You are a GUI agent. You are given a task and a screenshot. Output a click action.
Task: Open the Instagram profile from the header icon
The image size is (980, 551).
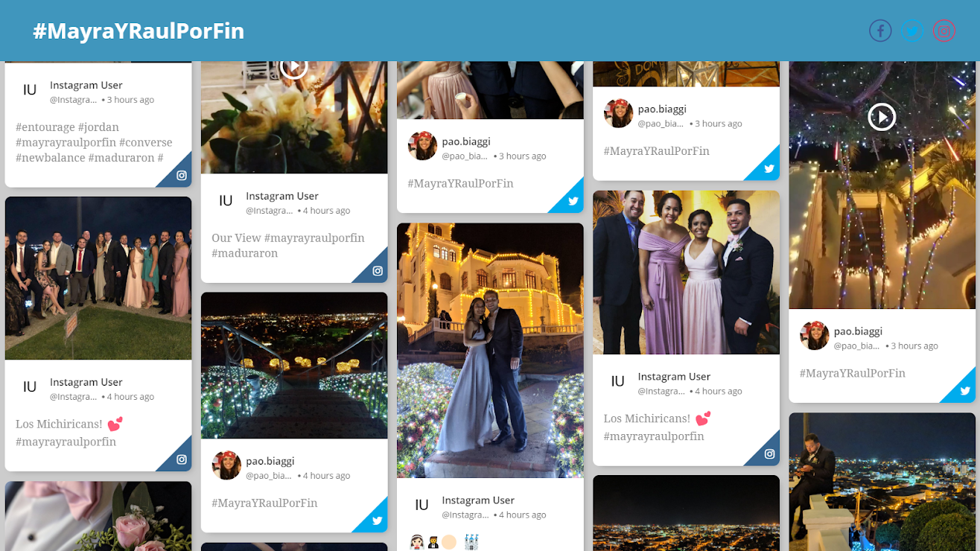(944, 31)
